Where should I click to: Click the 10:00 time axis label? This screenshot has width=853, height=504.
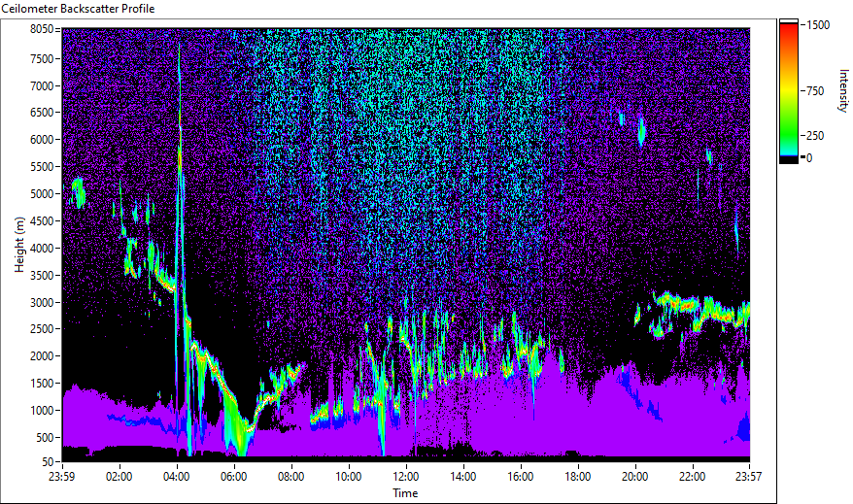point(348,477)
